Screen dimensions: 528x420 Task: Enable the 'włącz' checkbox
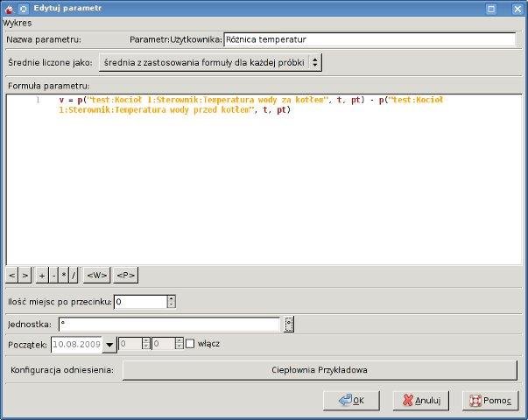(x=190, y=344)
